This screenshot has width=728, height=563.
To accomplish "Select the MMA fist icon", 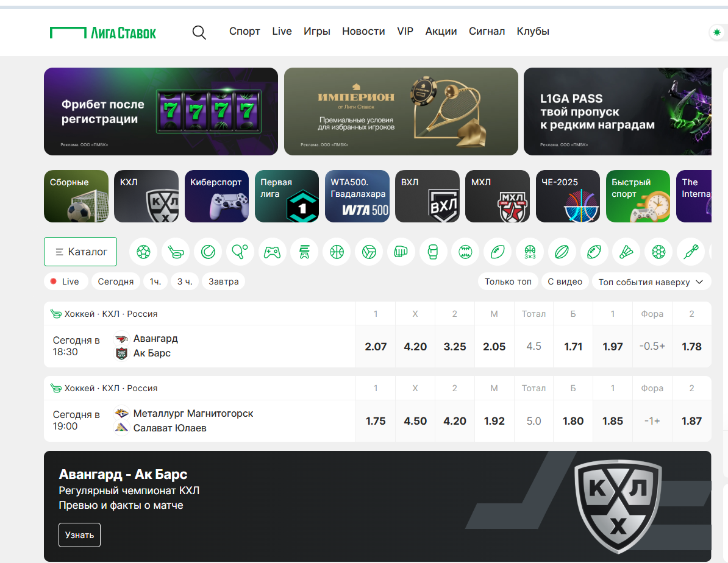I will (x=401, y=252).
